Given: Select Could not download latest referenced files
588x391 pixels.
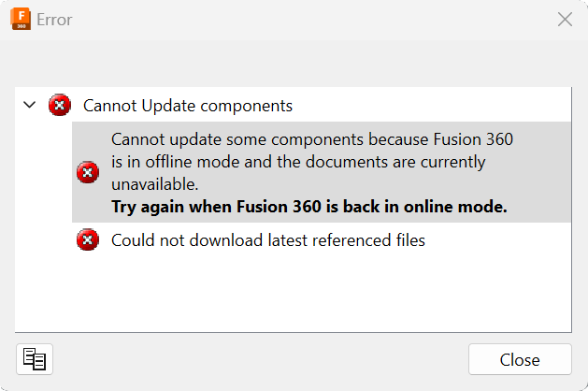Looking at the screenshot, I should click(268, 240).
